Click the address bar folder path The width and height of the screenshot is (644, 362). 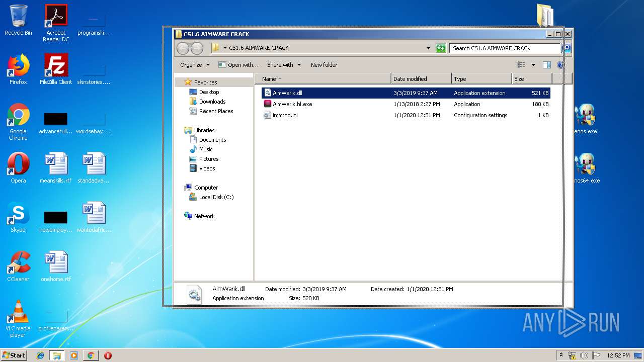259,48
